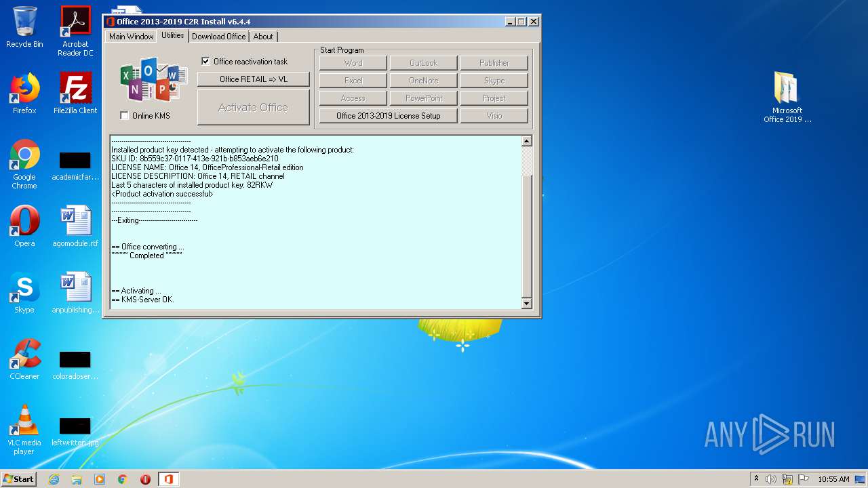Open Google Chrome desktop shortcut
The width and height of the screenshot is (868, 488).
24,164
